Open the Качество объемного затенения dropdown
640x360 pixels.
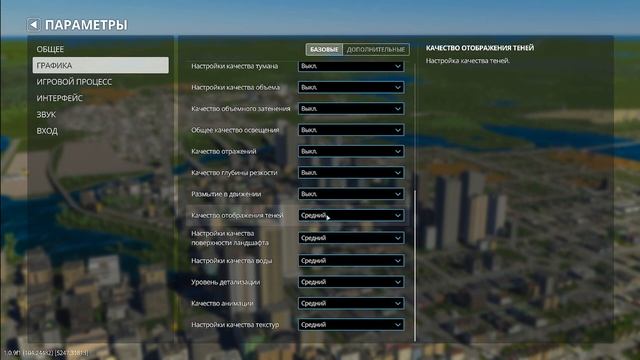click(x=351, y=109)
